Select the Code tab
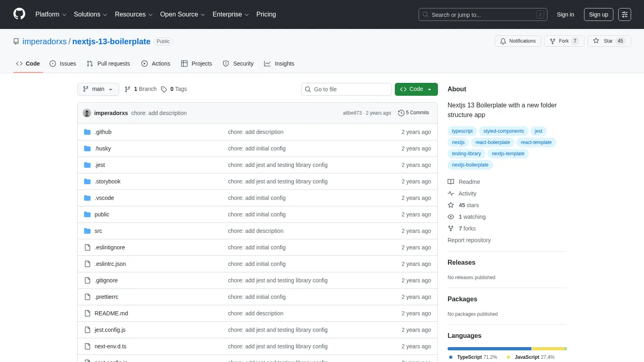This screenshot has width=644, height=362. click(x=28, y=64)
